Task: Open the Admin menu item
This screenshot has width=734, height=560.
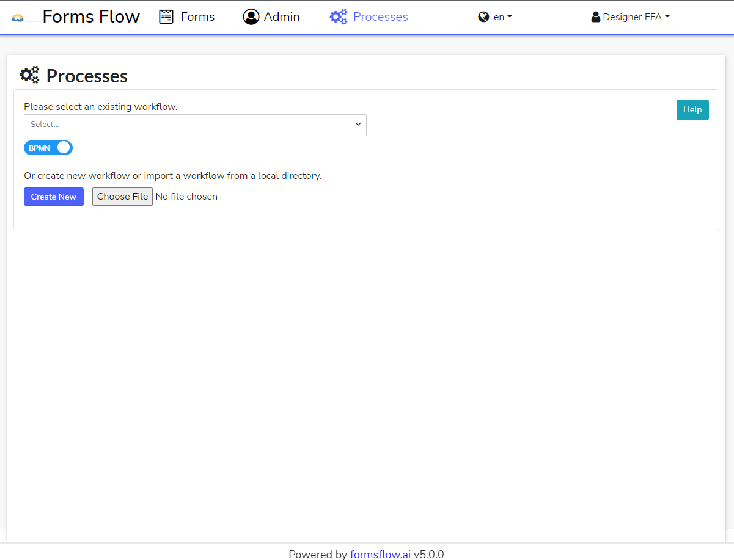Action: coord(282,16)
